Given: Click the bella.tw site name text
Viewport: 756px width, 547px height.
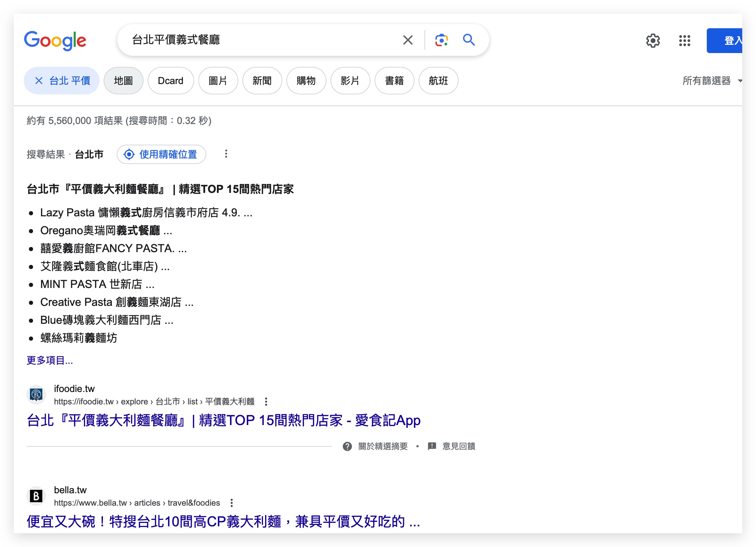Looking at the screenshot, I should (70, 490).
